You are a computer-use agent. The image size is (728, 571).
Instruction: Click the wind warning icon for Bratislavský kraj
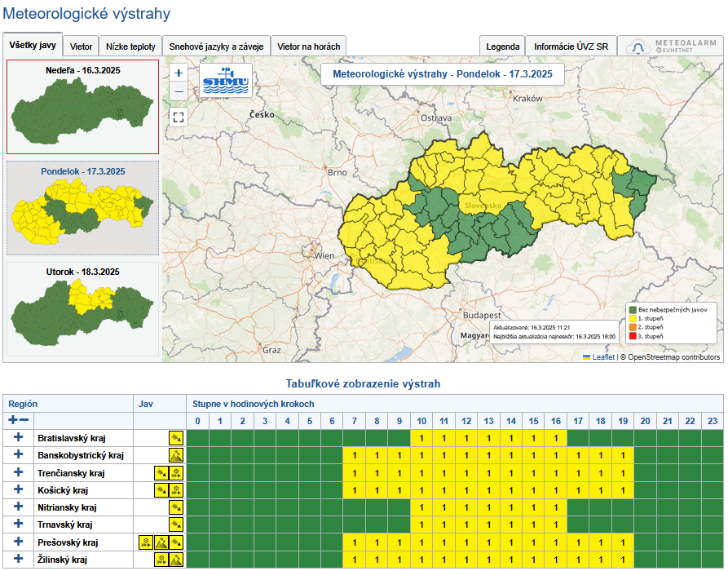point(175,438)
